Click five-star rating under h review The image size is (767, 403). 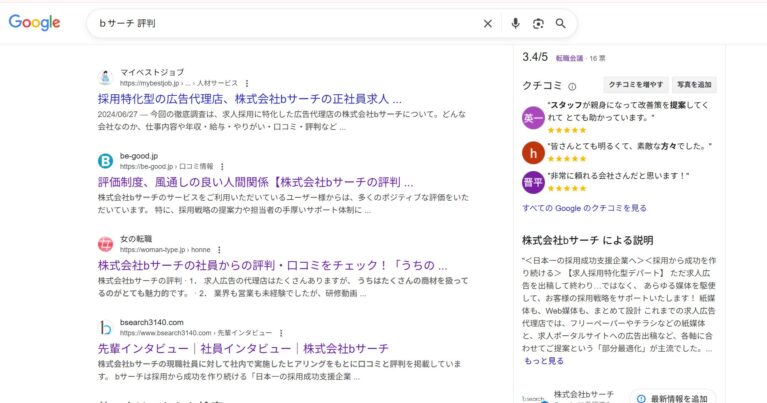[566, 158]
